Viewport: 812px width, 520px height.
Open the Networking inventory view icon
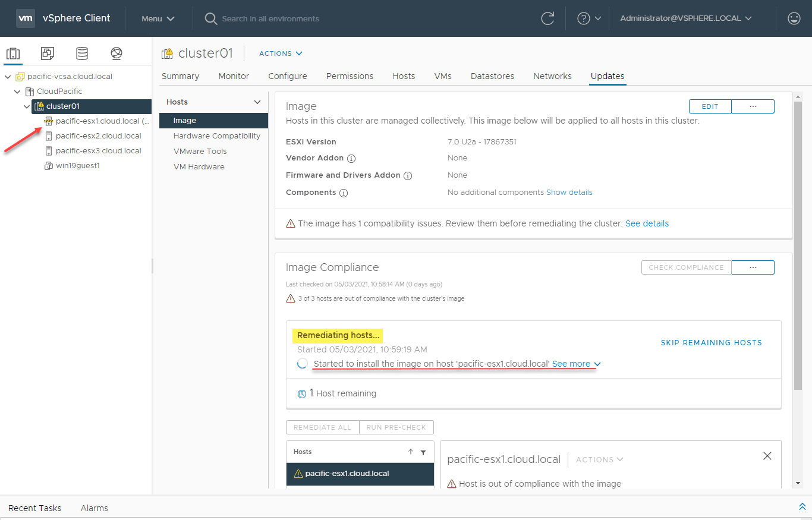click(117, 53)
